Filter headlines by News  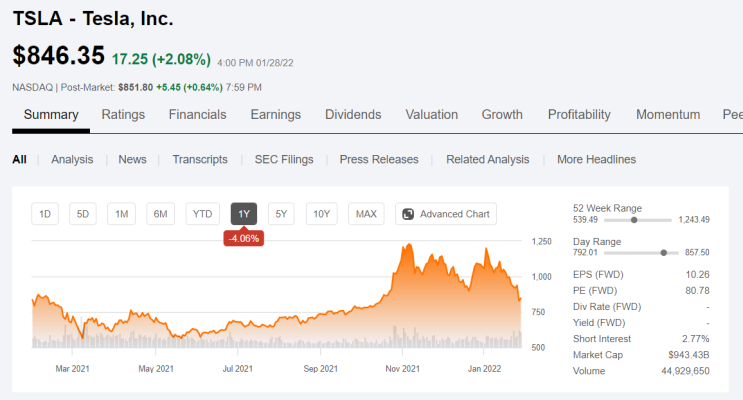click(132, 160)
